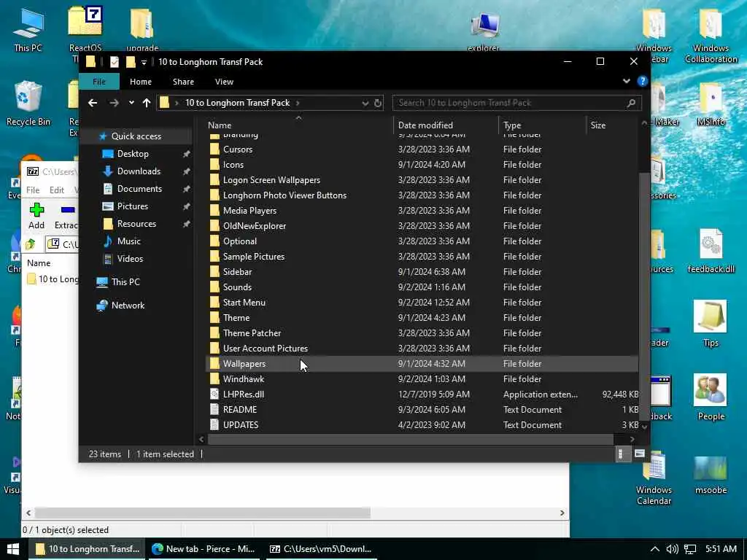Viewport: 747px width, 560px height.
Task: Switch to 7-Zip taskbar button
Action: pos(321,549)
